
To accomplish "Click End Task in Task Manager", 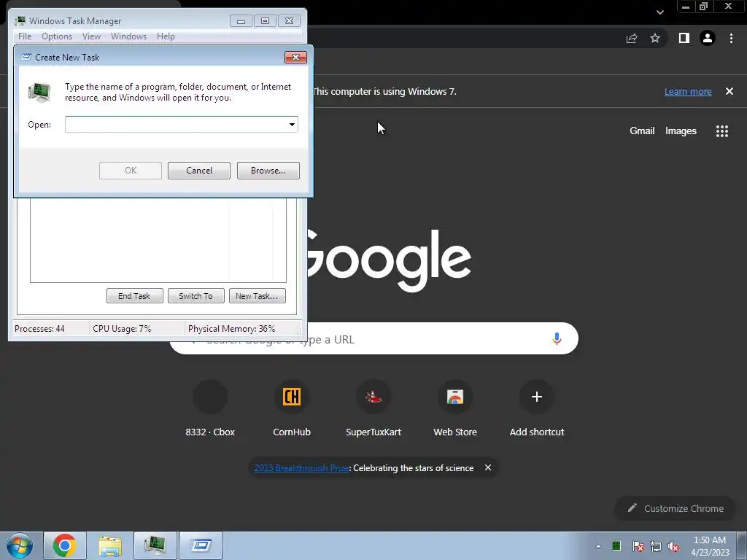I will [134, 296].
